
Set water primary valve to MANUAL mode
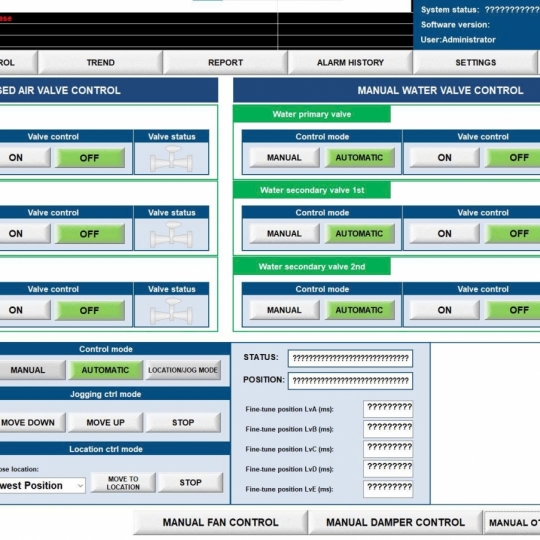click(284, 158)
